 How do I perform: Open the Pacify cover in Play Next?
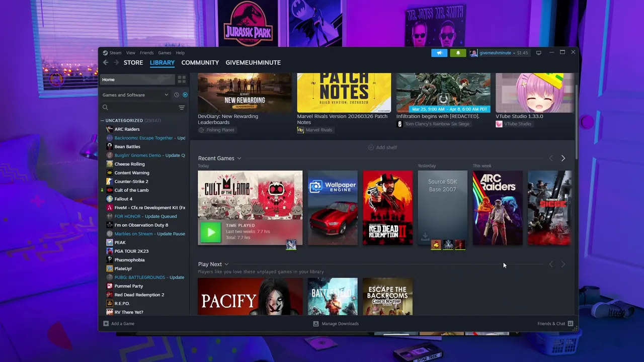click(250, 297)
